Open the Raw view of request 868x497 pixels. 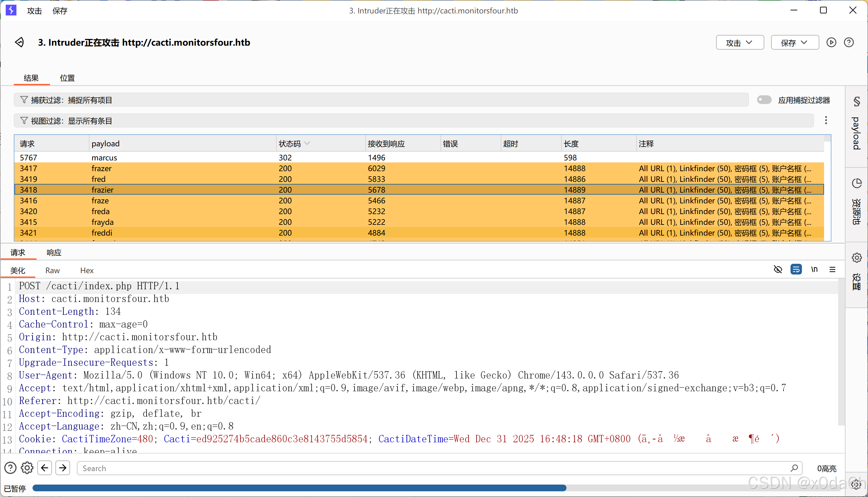52,271
